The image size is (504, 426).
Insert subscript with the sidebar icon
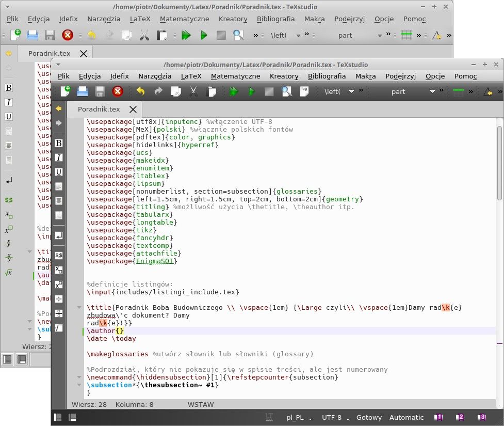[x=59, y=270]
